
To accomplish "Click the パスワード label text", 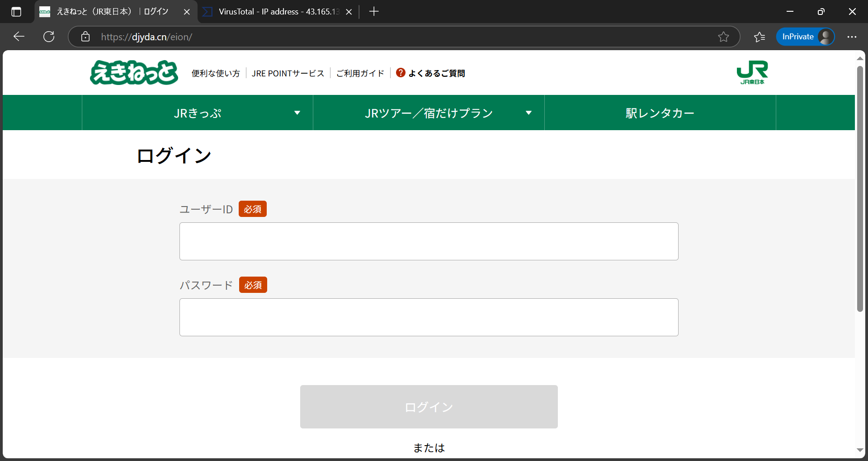I will pos(206,285).
